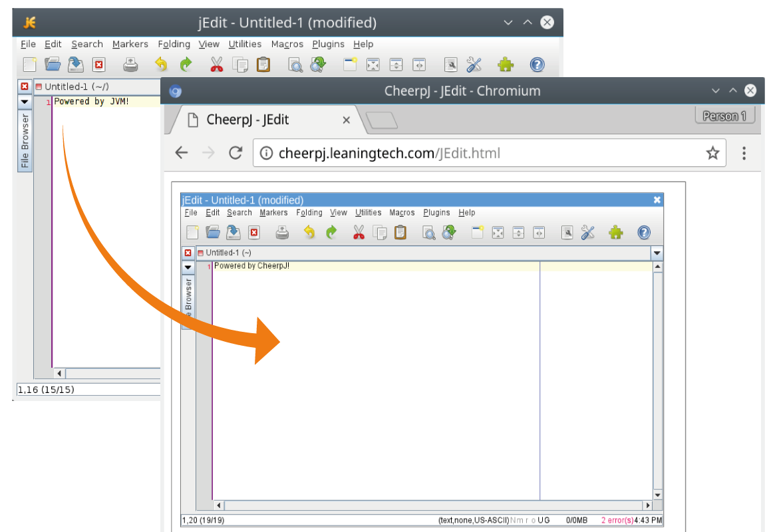Bookmark page with the star icon
Viewport: 769px width, 532px height.
click(x=712, y=154)
